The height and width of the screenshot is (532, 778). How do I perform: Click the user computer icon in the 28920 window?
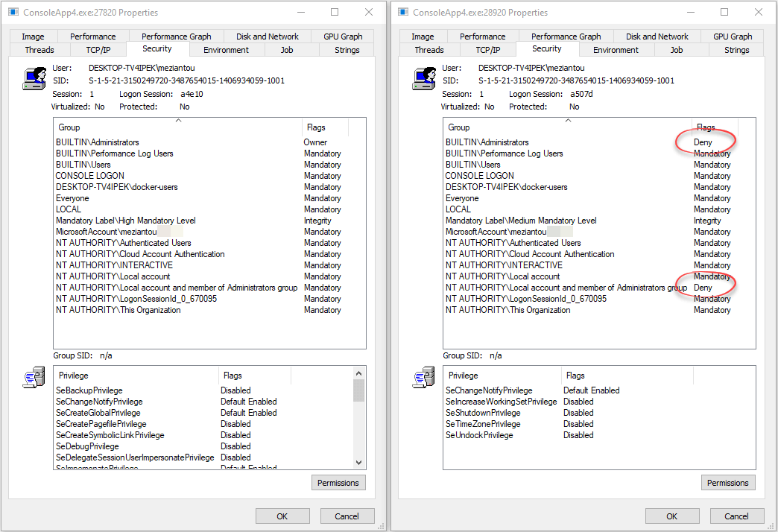coord(423,77)
